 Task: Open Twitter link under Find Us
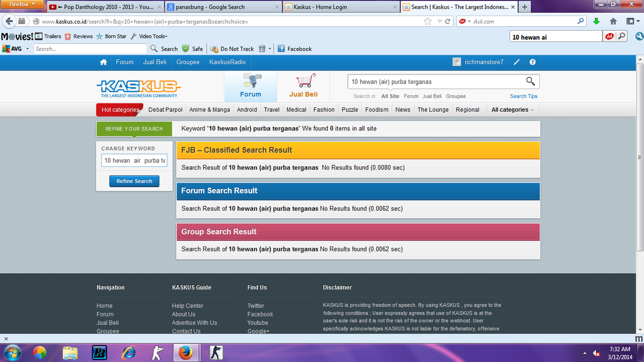[256, 306]
